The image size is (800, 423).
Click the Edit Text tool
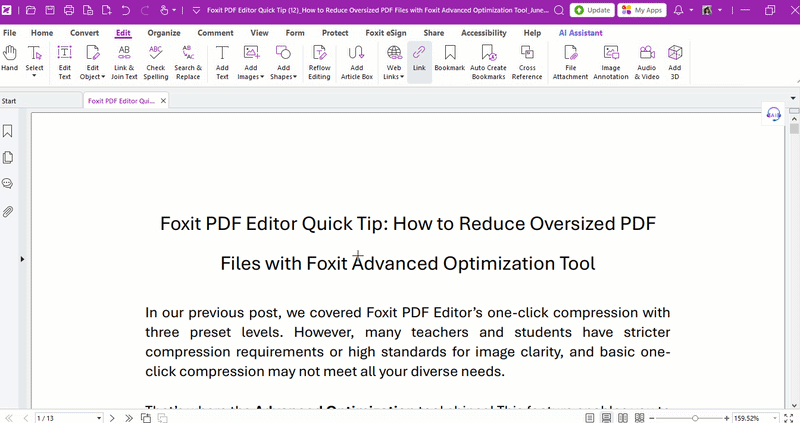[x=64, y=62]
